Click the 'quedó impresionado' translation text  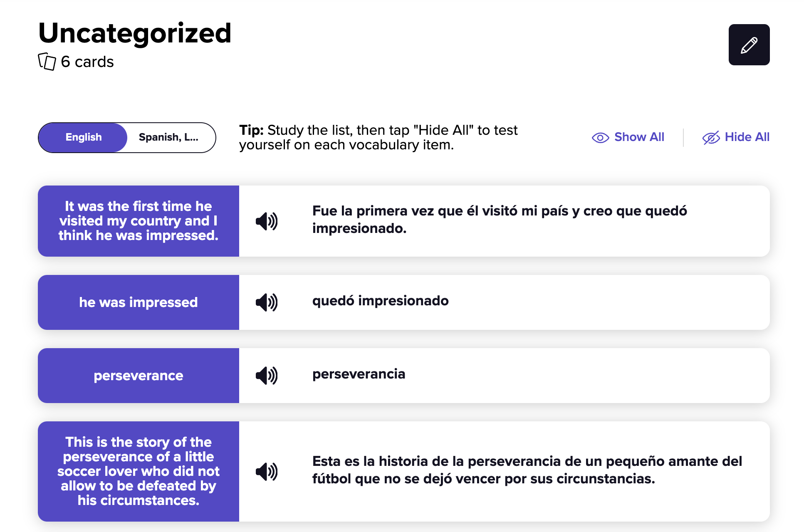(x=380, y=301)
